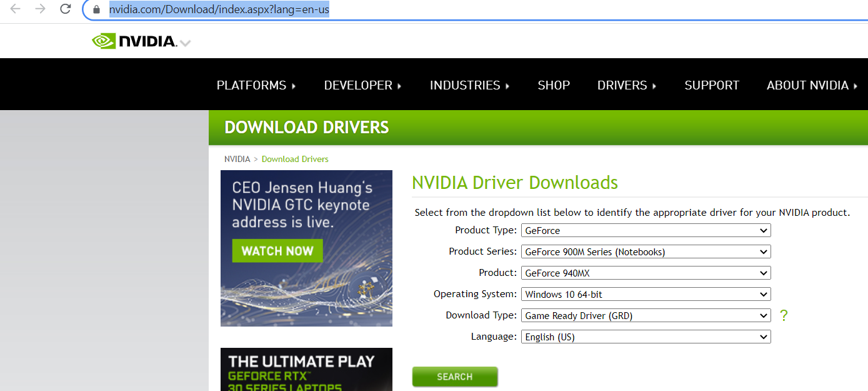The height and width of the screenshot is (391, 868).
Task: Click the Download Drivers breadcrumb link
Action: click(x=295, y=159)
